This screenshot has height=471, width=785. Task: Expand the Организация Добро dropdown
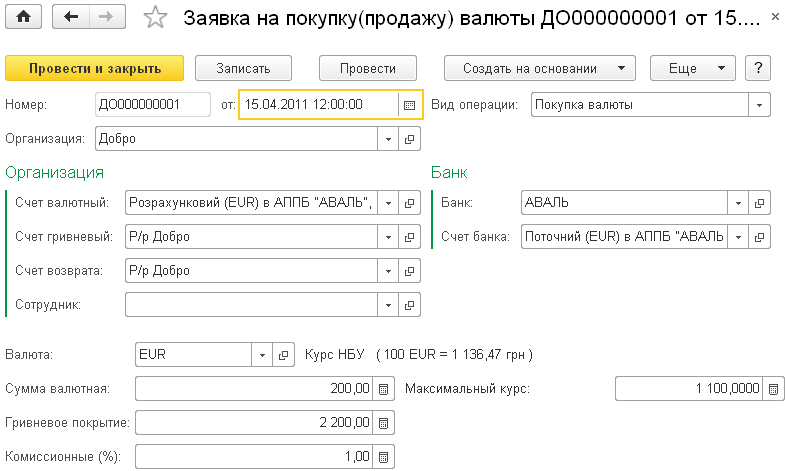pyautogui.click(x=388, y=139)
